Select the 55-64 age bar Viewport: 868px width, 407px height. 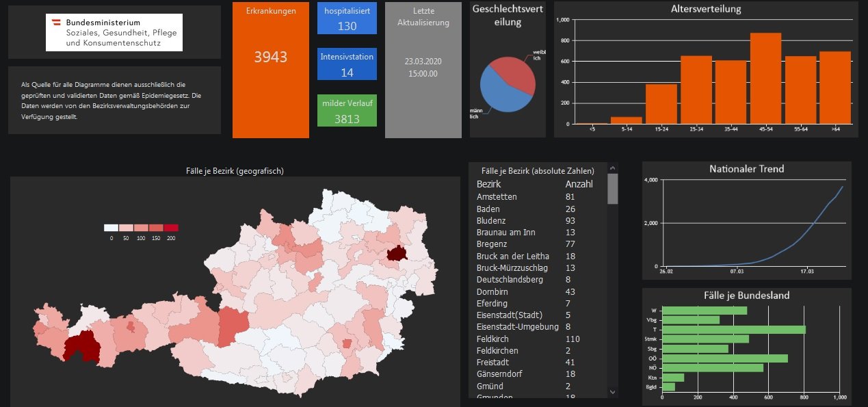point(800,90)
